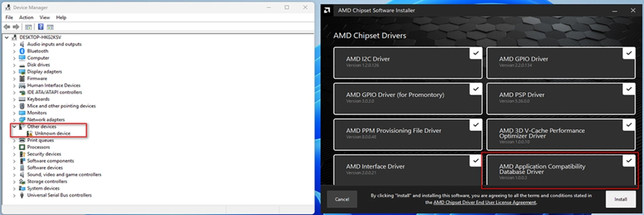Select System devices label
The image size is (644, 215).
(x=43, y=188)
